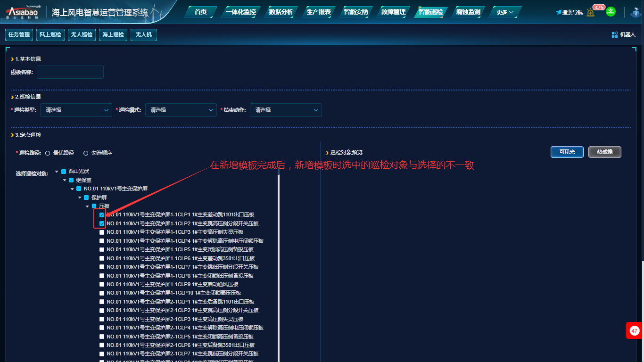Uncheck the 1CLP1 1#主变差动跳1101出口压板 checkbox
This screenshot has height=362, width=644.
click(x=102, y=215)
